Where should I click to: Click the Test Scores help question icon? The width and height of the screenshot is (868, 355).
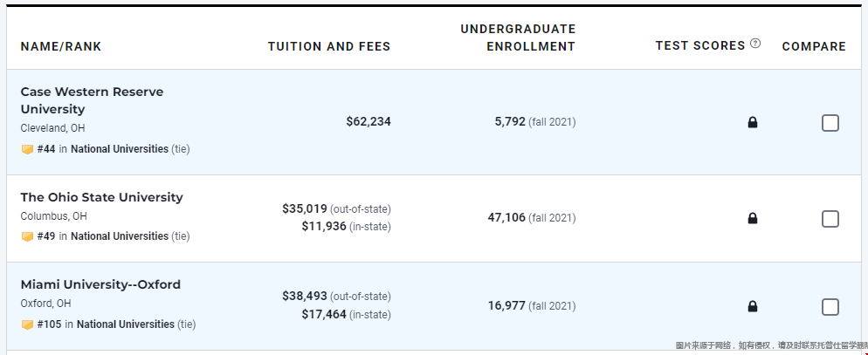point(755,44)
